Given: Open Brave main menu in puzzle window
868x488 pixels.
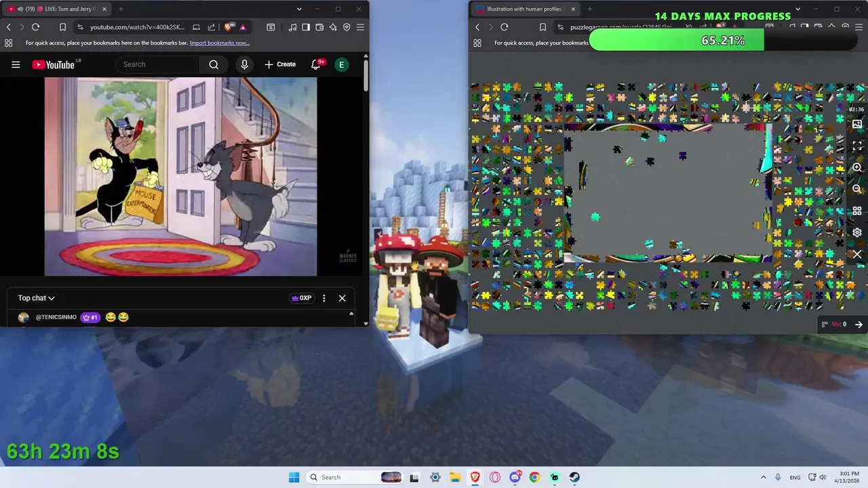Looking at the screenshot, I should pyautogui.click(x=859, y=27).
